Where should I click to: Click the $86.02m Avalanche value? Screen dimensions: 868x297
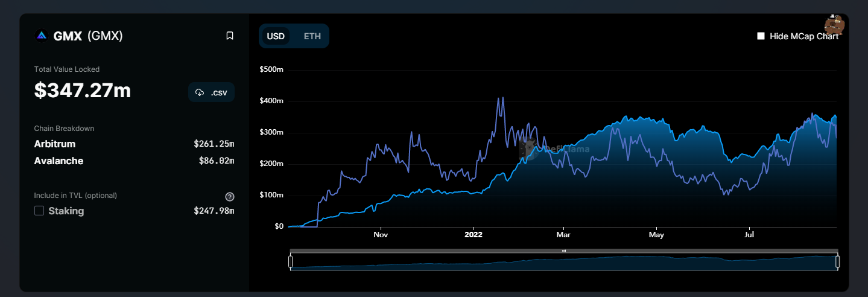pos(216,161)
